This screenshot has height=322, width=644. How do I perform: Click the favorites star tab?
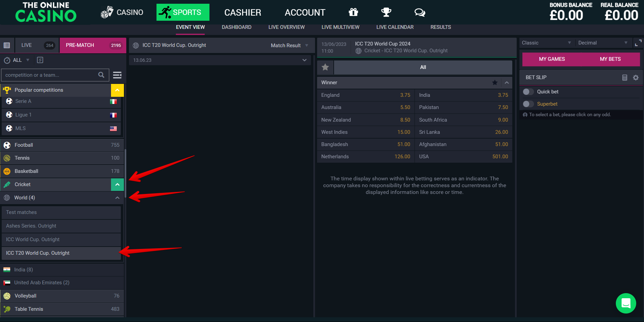click(325, 67)
